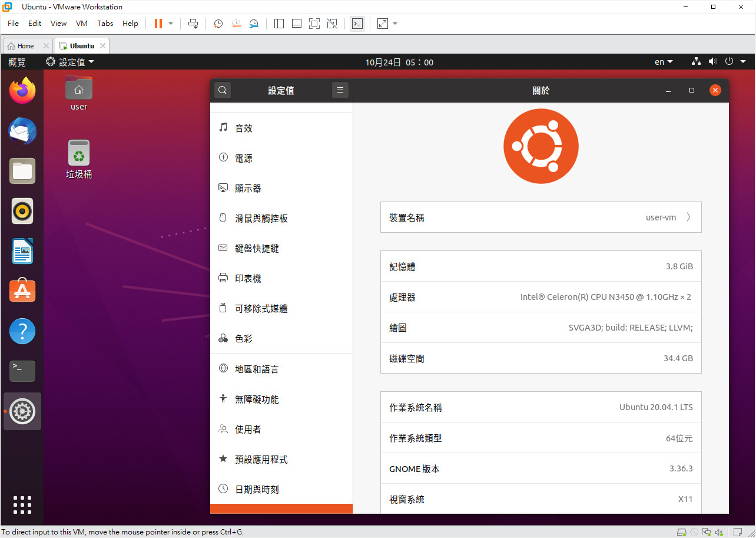
Task: Expand the 裝置名稱 user-vm row chevron
Action: [688, 217]
